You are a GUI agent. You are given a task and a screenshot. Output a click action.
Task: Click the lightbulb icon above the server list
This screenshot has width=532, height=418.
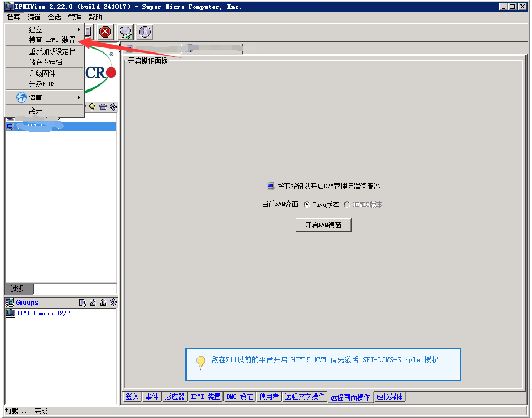coord(92,107)
